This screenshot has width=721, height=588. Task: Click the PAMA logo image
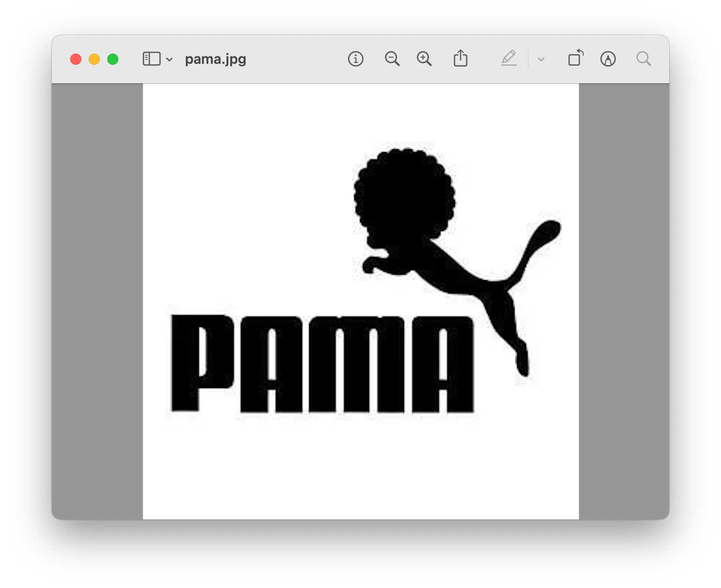coord(361,301)
